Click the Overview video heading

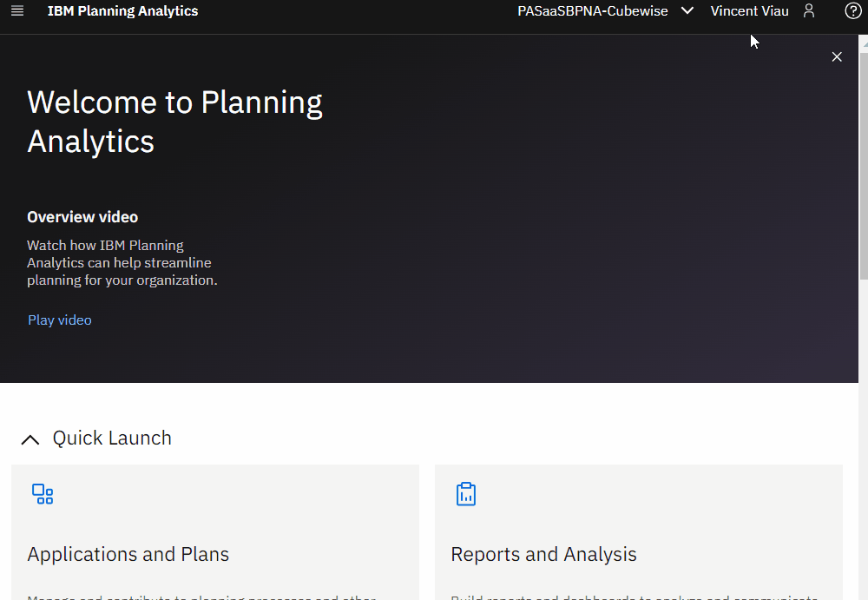pos(82,217)
